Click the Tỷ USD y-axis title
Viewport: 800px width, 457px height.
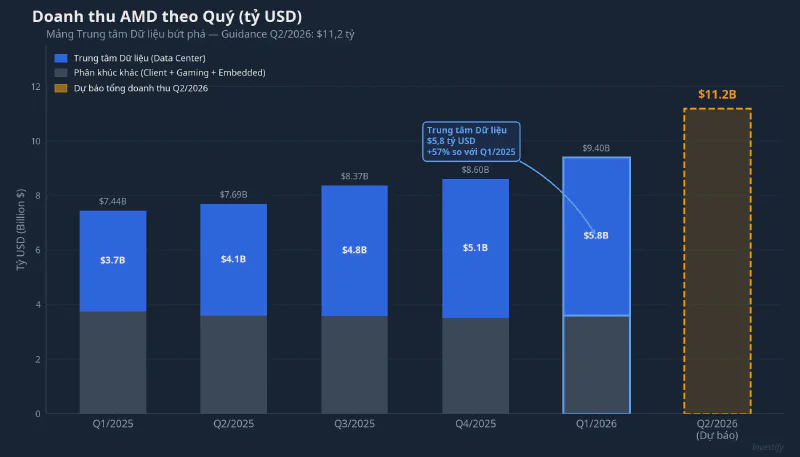pos(21,229)
